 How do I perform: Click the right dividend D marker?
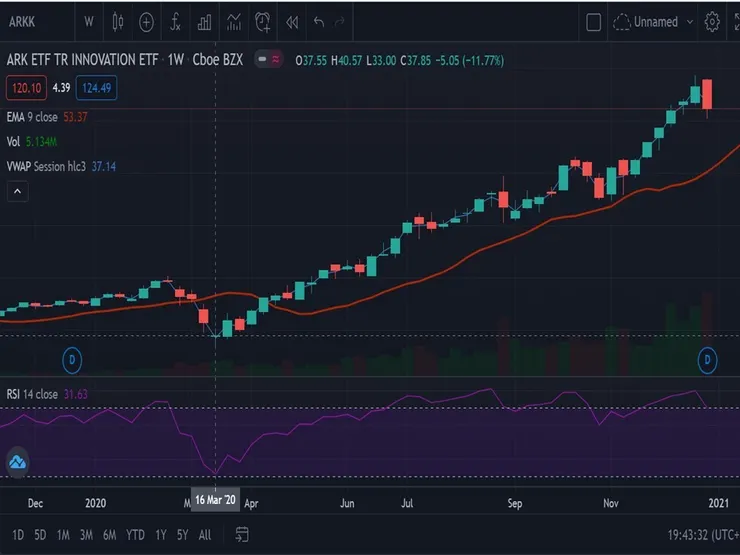point(707,360)
